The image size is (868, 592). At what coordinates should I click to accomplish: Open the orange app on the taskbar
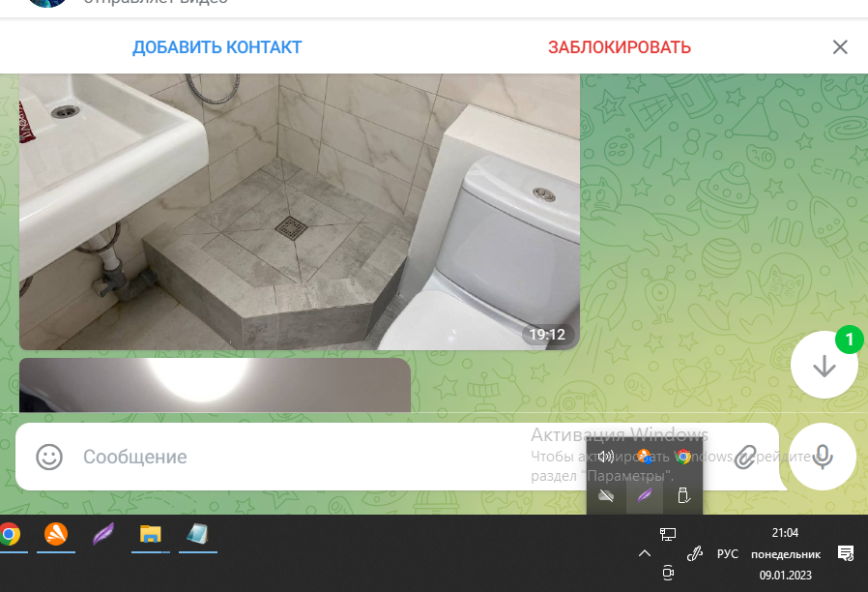pos(56,535)
